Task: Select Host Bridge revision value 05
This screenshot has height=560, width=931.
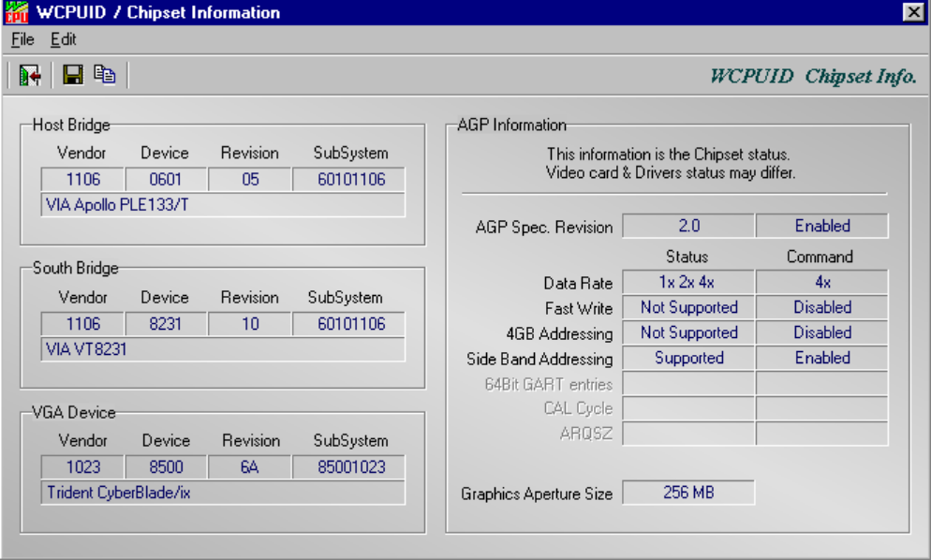Action: pyautogui.click(x=250, y=180)
